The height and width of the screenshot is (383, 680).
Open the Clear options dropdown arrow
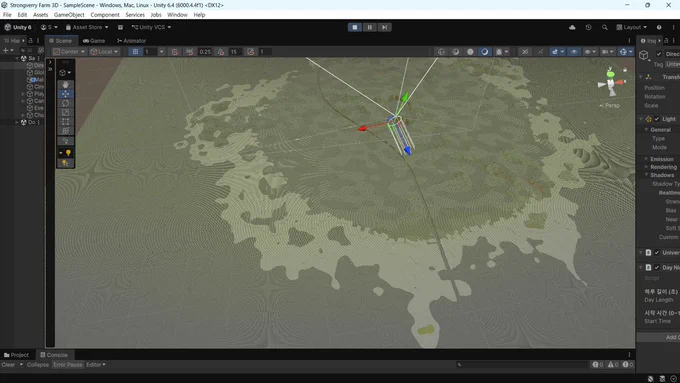pyautogui.click(x=21, y=365)
